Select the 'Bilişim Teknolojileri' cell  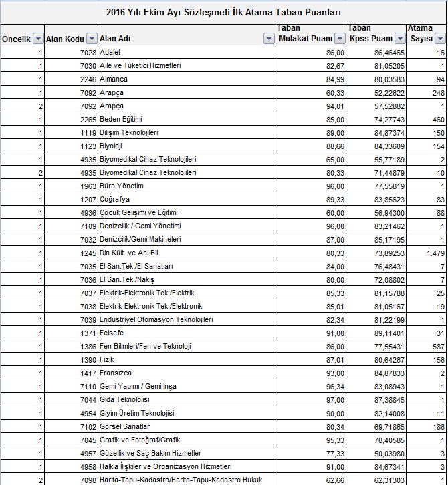pyautogui.click(x=187, y=132)
